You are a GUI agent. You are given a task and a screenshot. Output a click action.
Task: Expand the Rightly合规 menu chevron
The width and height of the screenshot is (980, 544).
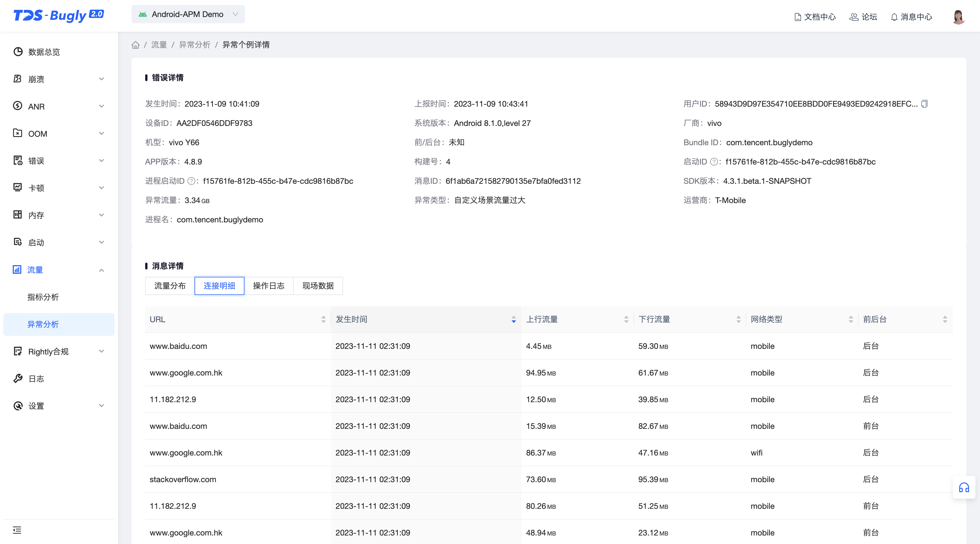[102, 351]
